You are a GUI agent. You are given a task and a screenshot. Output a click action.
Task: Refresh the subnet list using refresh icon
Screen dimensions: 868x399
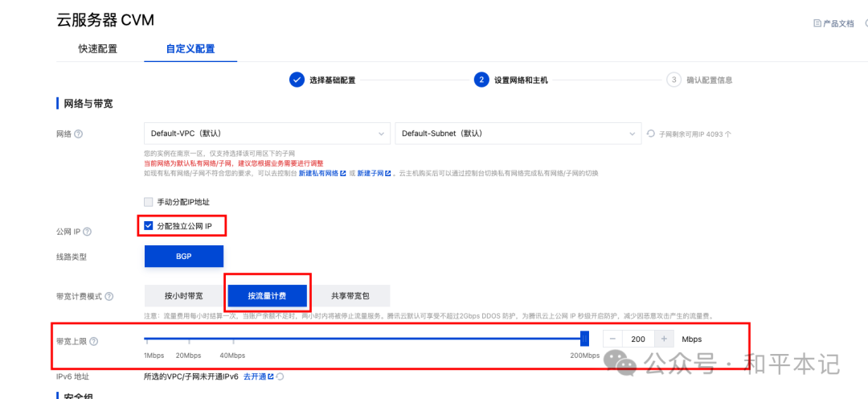click(x=651, y=134)
